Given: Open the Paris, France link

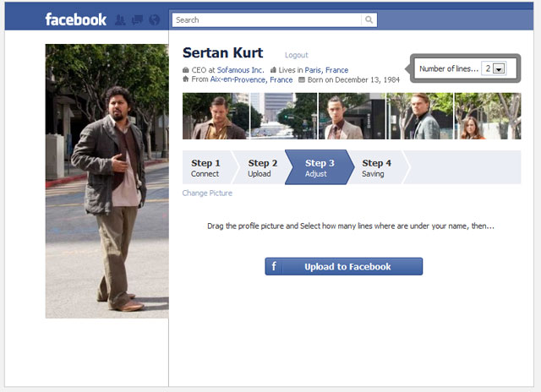Looking at the screenshot, I should (326, 70).
